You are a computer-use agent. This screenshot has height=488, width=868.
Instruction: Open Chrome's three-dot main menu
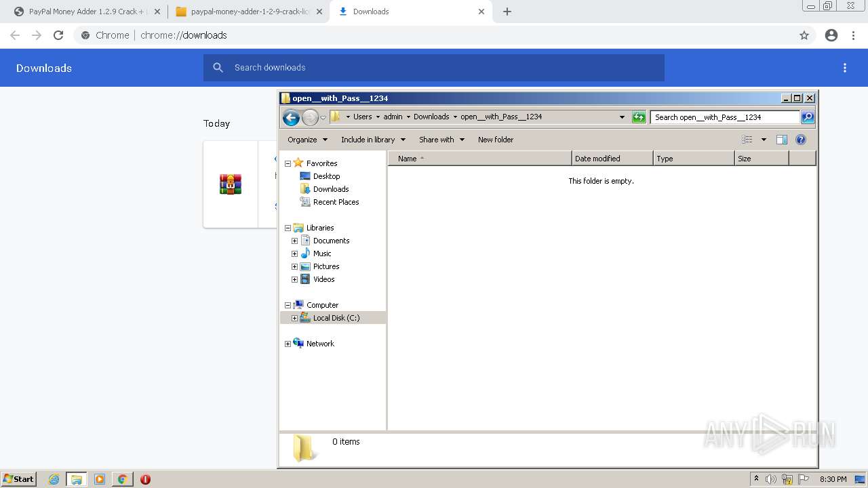[x=854, y=35]
